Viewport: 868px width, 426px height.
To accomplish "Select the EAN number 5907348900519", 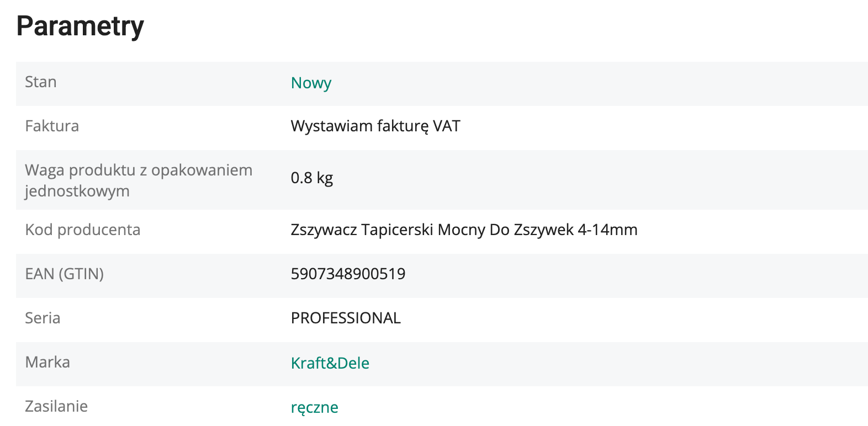I will [348, 274].
